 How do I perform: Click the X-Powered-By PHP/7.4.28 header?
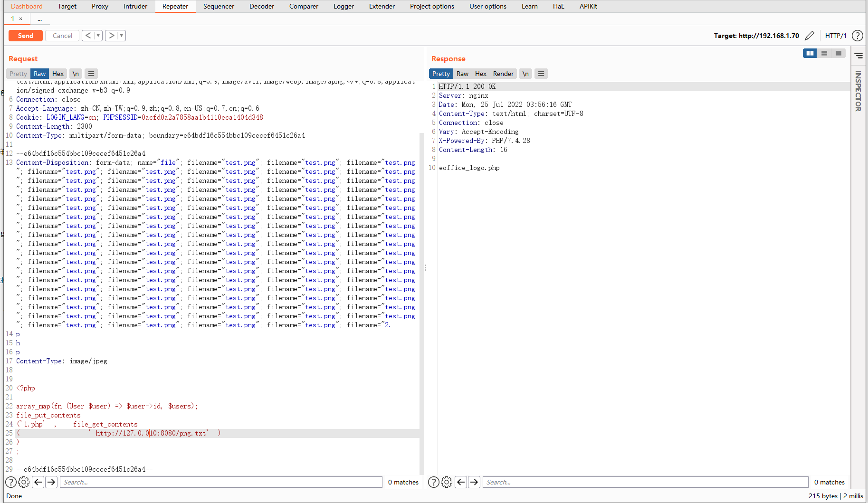click(x=484, y=141)
